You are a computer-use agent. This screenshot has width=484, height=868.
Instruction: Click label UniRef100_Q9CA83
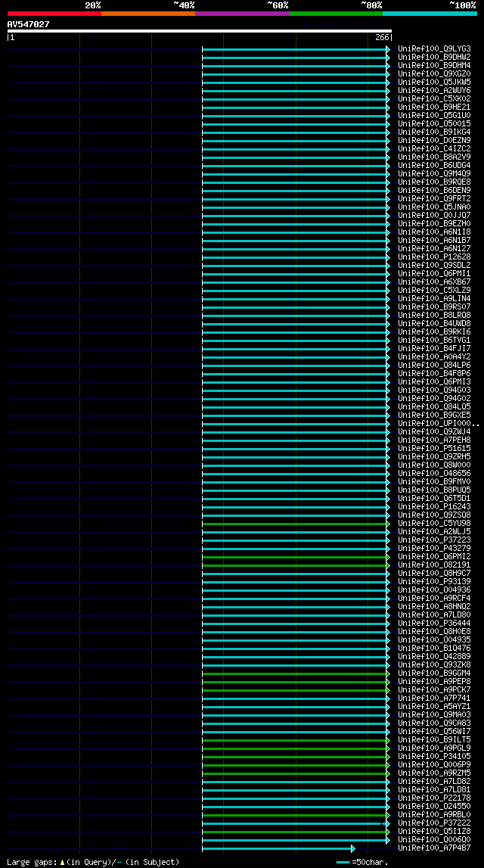(x=434, y=723)
